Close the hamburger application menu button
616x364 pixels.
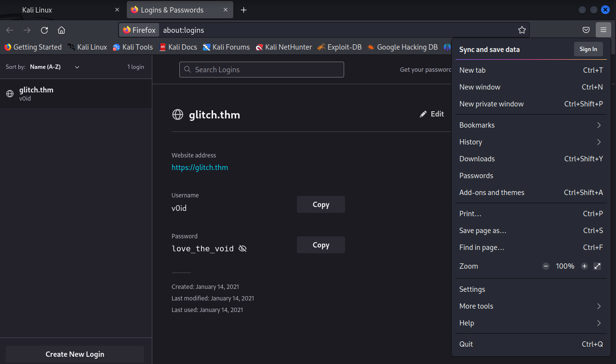603,30
